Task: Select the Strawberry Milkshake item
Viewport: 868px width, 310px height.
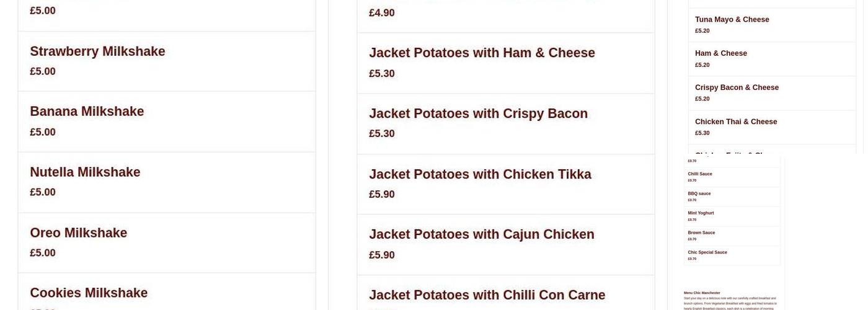Action: pos(98,51)
